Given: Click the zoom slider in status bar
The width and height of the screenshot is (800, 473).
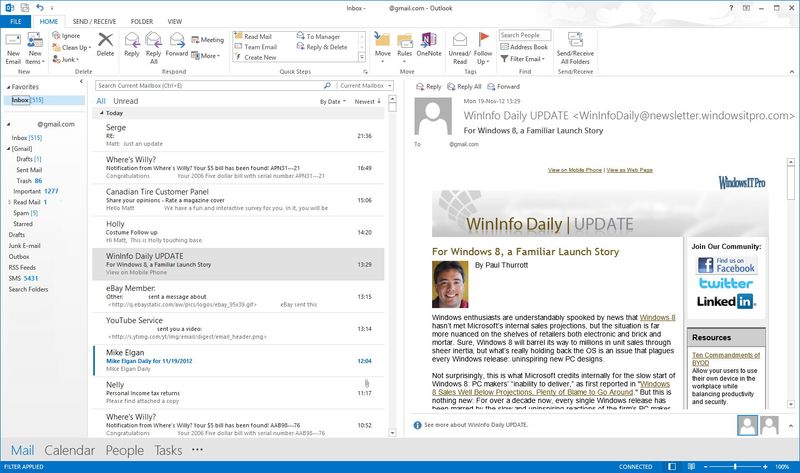Looking at the screenshot, I should click(x=735, y=467).
